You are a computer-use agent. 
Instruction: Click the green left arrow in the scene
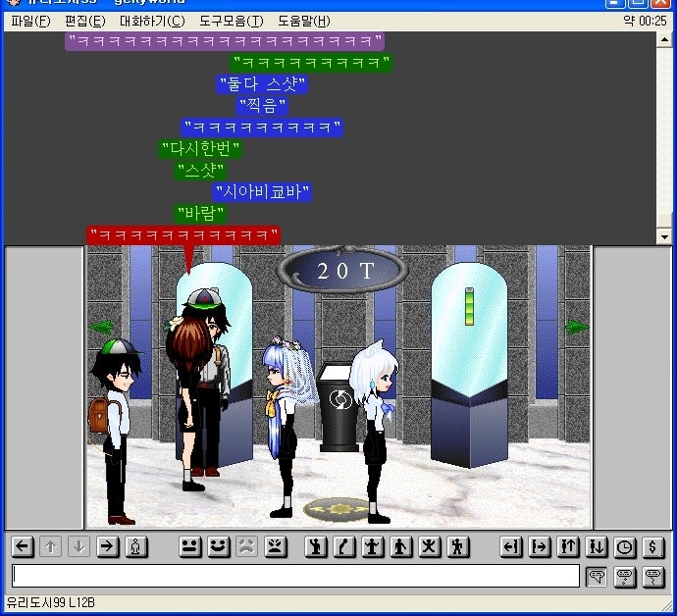click(98, 328)
